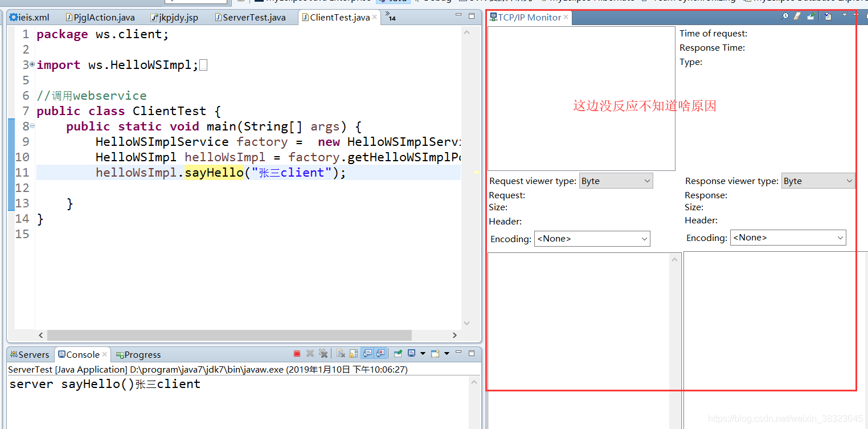Screen dimensions: 868x429
Task: Click the editor horizontal scrollbar thumb
Action: click(x=229, y=335)
